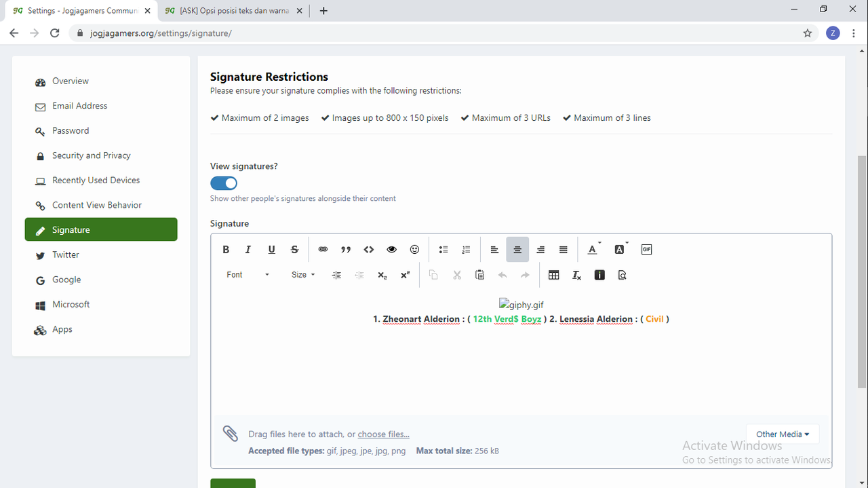Bookmark this page with star icon
The height and width of the screenshot is (488, 868).
point(808,33)
